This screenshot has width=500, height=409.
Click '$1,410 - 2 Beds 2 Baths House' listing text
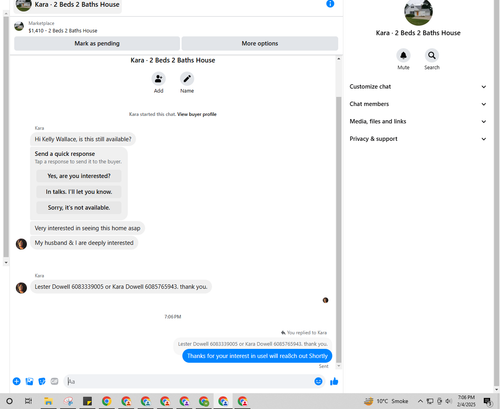click(63, 31)
